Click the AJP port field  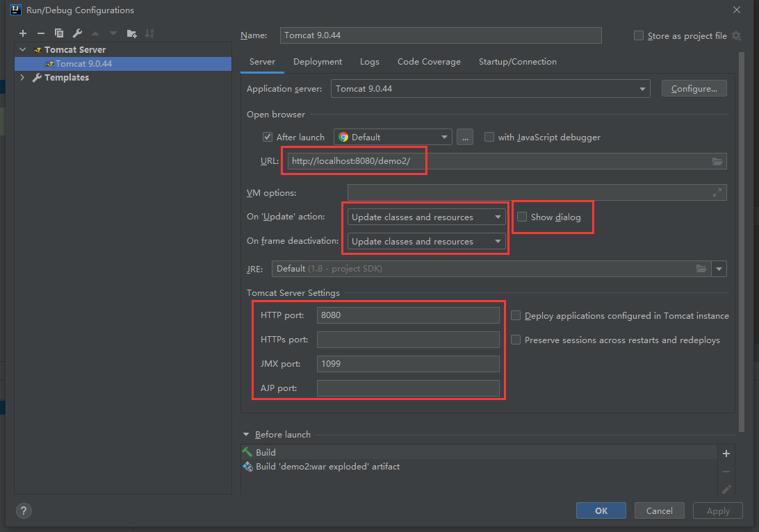[x=408, y=388]
